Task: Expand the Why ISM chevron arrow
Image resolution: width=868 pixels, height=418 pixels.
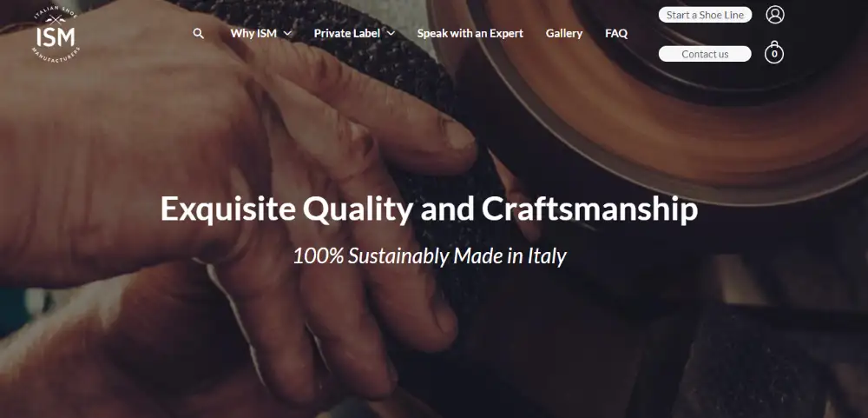Action: tap(287, 33)
